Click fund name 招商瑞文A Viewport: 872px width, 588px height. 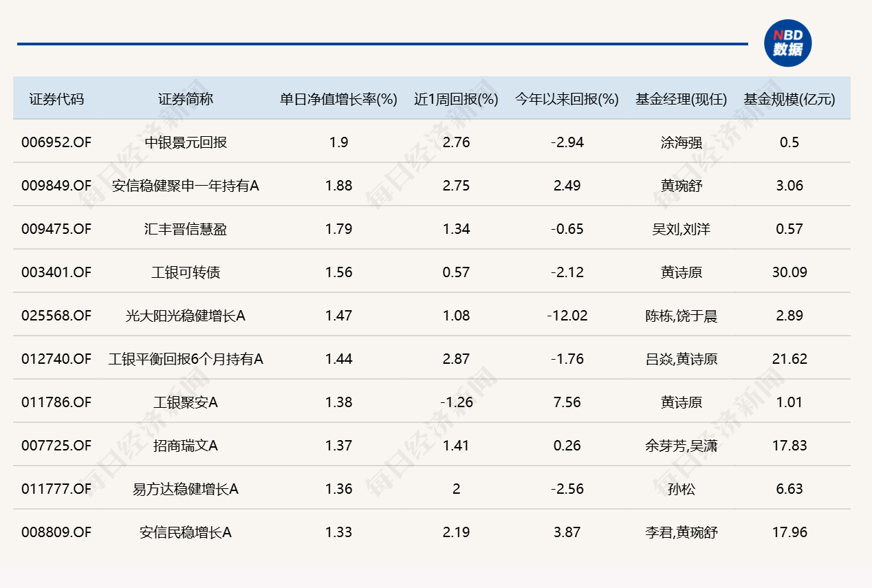pos(186,446)
